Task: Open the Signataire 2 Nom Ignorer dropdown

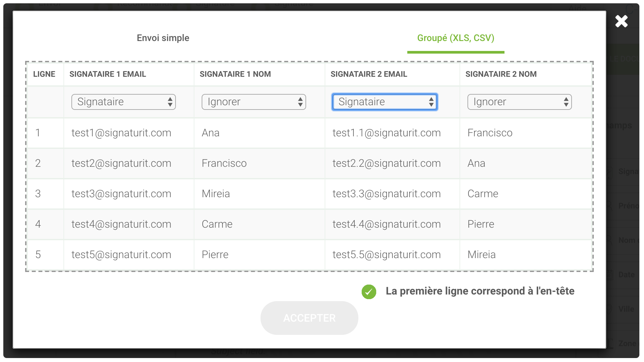Action: (x=519, y=102)
